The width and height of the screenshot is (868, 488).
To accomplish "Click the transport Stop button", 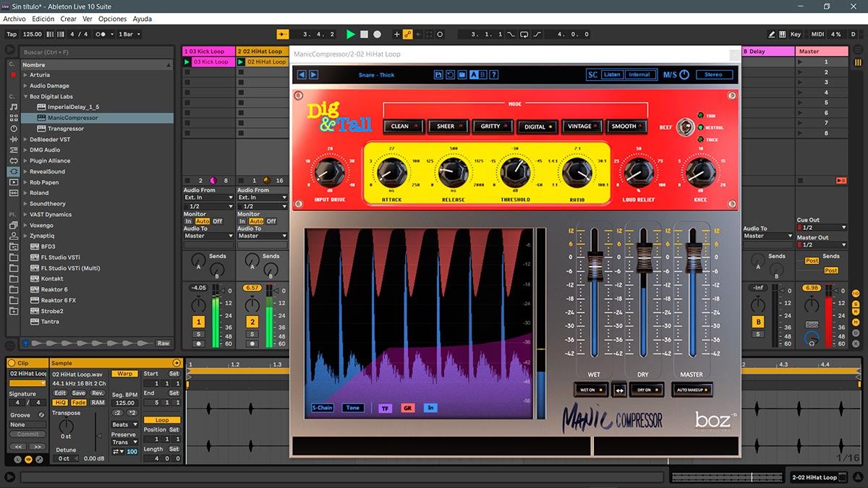I will (364, 34).
